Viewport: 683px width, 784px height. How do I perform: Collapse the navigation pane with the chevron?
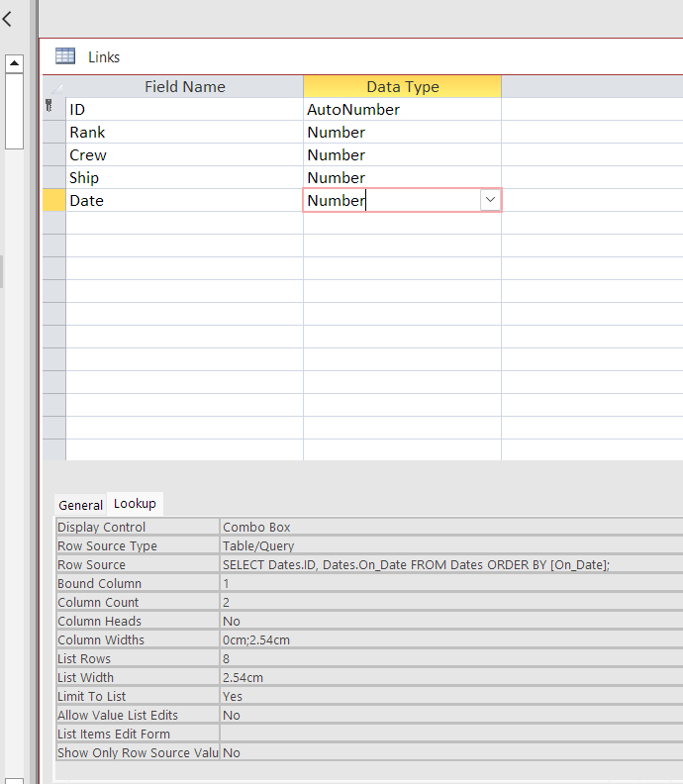(7, 19)
